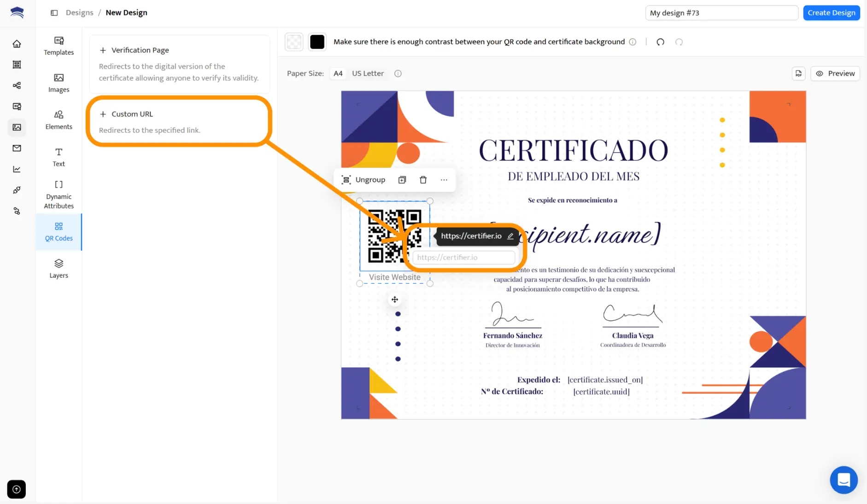Open Designs from the breadcrumb
867x504 pixels.
click(79, 12)
